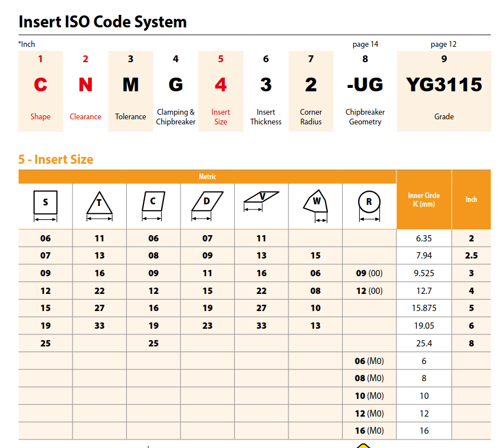This screenshot has width=501, height=448.
Task: Click the 9.525 inner circle value
Action: (423, 273)
